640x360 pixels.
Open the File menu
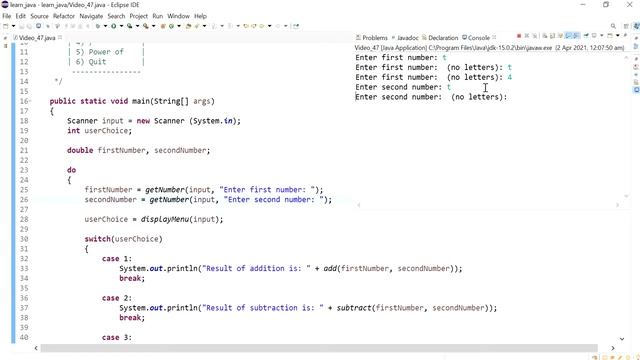coord(7,16)
